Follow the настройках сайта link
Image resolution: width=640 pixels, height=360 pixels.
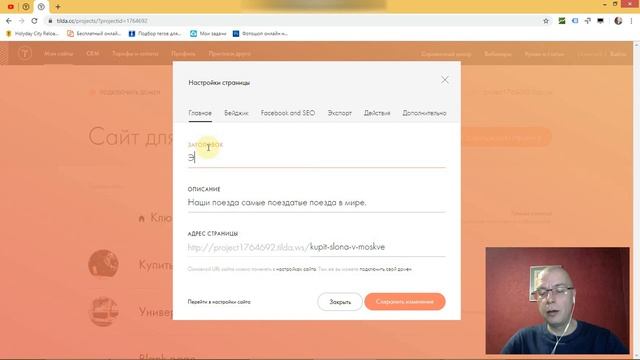(296, 269)
